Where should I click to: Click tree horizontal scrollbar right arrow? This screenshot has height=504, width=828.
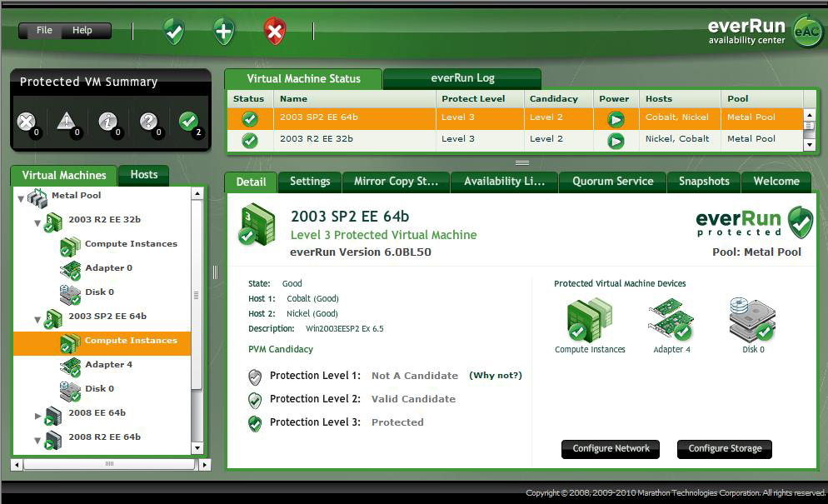click(204, 465)
